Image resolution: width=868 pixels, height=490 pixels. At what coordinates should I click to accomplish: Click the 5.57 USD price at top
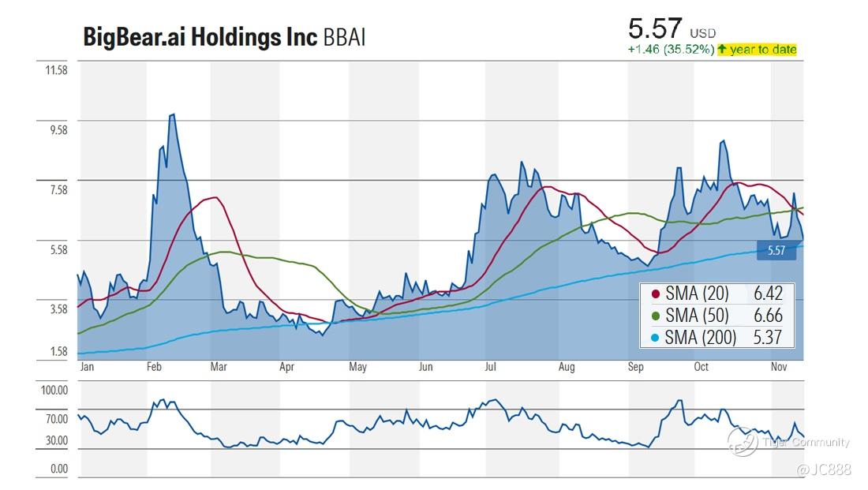click(672, 28)
